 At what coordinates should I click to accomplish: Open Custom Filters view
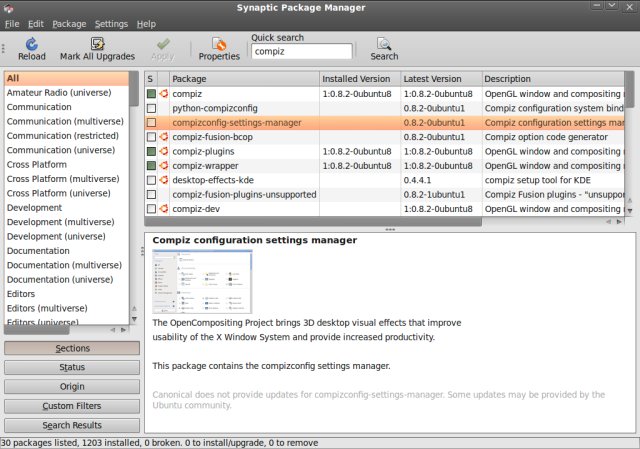click(x=72, y=406)
